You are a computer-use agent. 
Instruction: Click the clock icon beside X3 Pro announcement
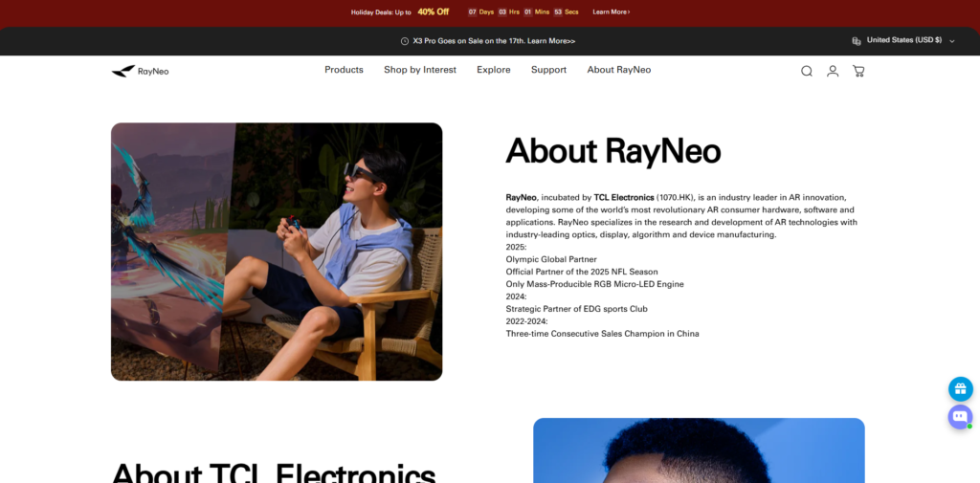405,41
